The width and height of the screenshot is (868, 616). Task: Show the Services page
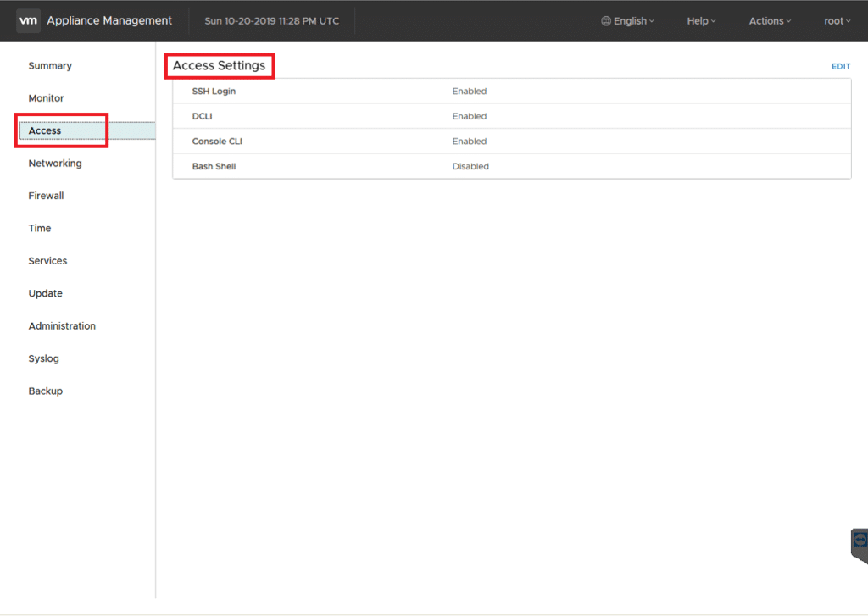(x=47, y=261)
